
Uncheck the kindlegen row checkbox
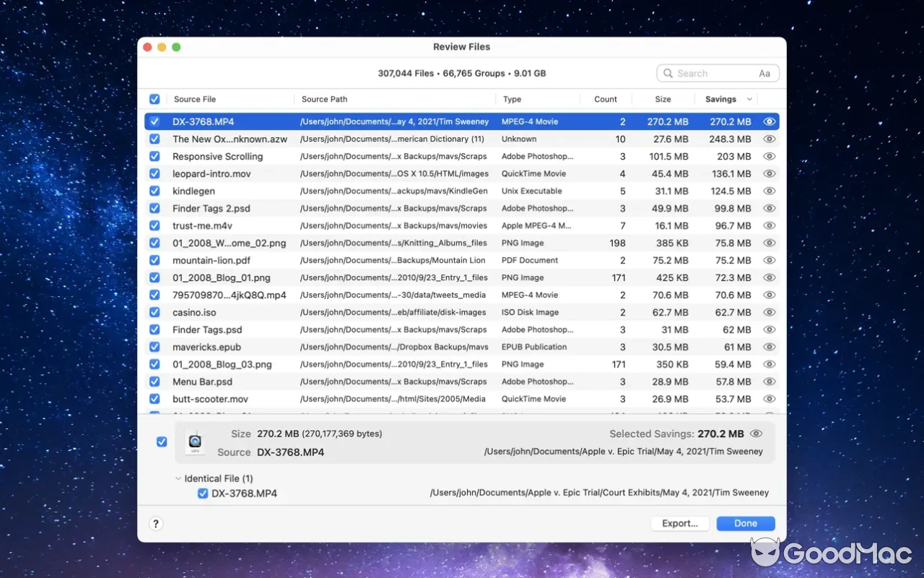154,191
